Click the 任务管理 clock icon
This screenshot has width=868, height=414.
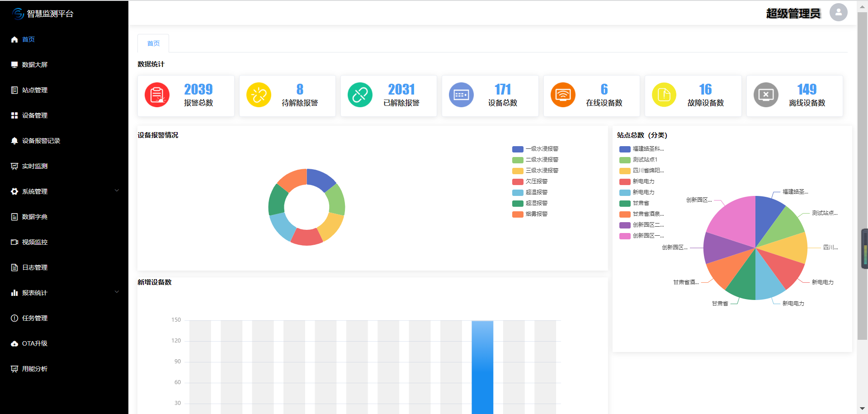(14, 318)
